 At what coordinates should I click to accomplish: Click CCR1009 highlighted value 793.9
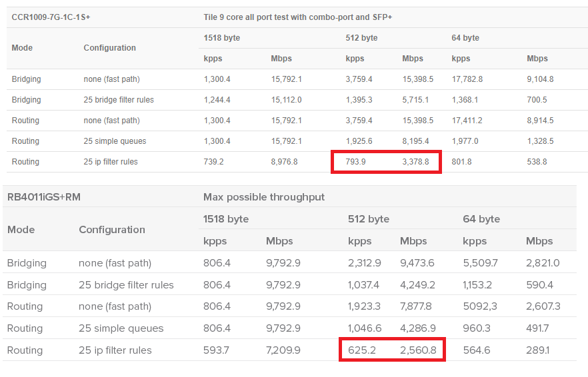[x=355, y=161]
